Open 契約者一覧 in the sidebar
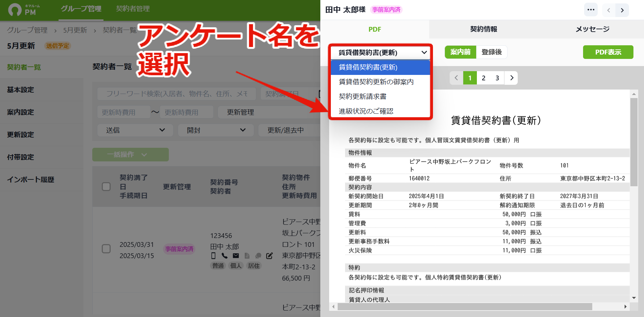 pos(42,67)
